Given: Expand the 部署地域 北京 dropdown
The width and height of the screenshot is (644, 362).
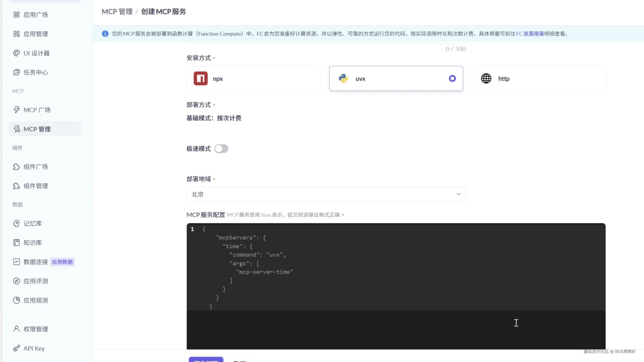Looking at the screenshot, I should (326, 194).
